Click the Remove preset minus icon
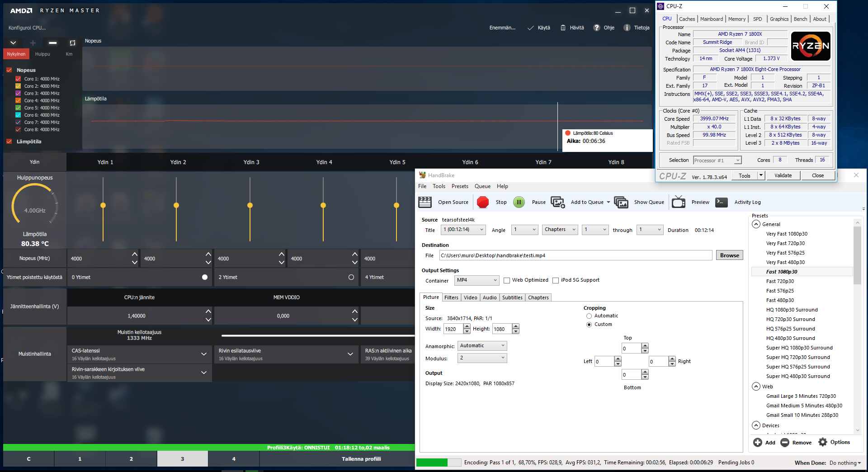 [785, 442]
